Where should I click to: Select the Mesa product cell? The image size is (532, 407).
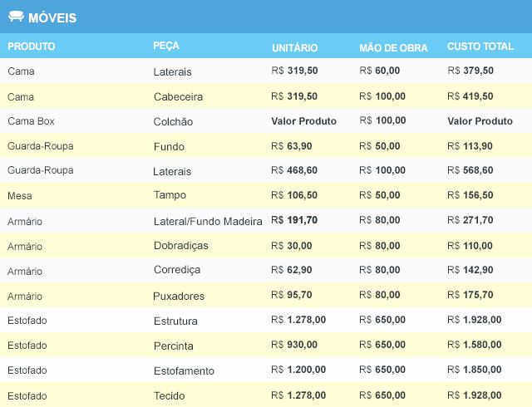(20, 196)
